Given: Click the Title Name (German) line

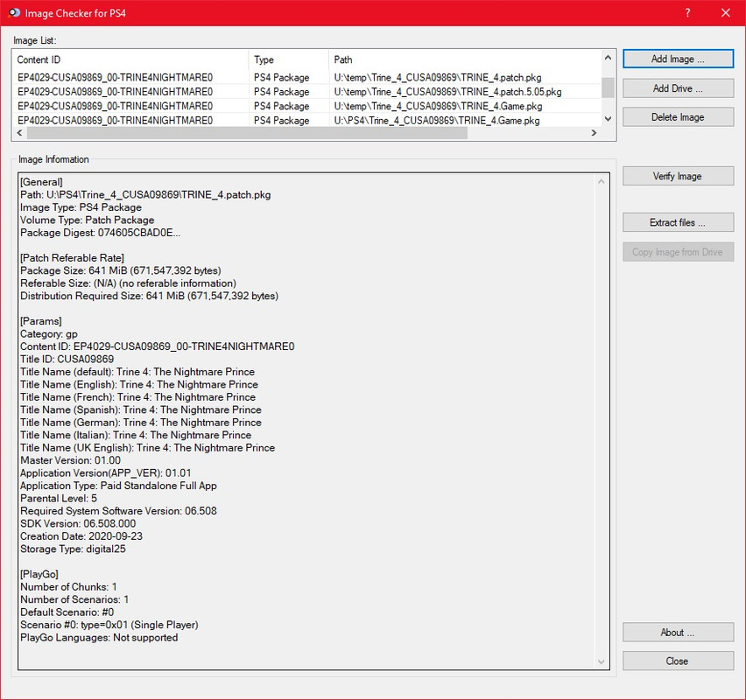Looking at the screenshot, I should 141,423.
